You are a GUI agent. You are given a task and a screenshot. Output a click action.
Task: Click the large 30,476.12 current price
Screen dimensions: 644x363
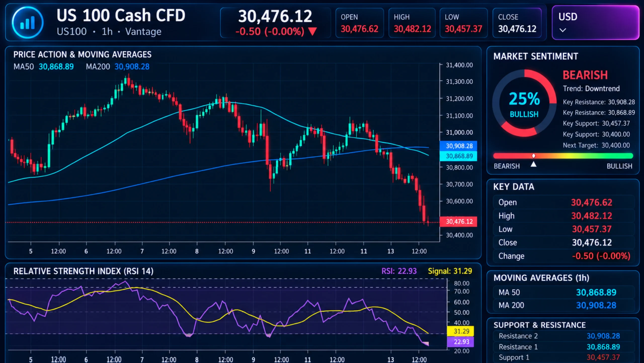[275, 16]
